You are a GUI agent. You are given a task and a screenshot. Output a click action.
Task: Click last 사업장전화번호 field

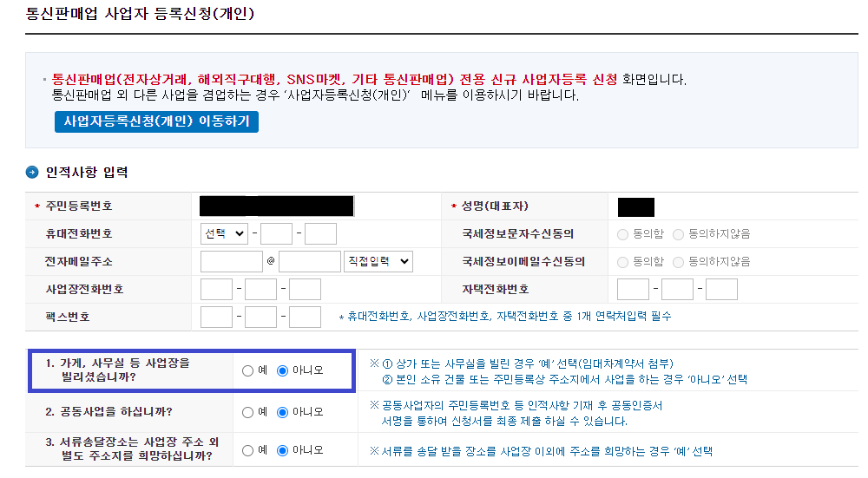click(x=305, y=289)
